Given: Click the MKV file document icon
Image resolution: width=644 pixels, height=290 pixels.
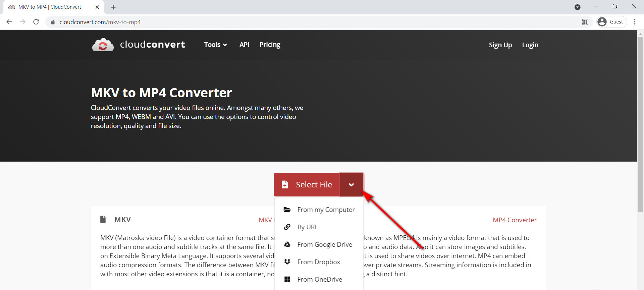Looking at the screenshot, I should pos(103,219).
